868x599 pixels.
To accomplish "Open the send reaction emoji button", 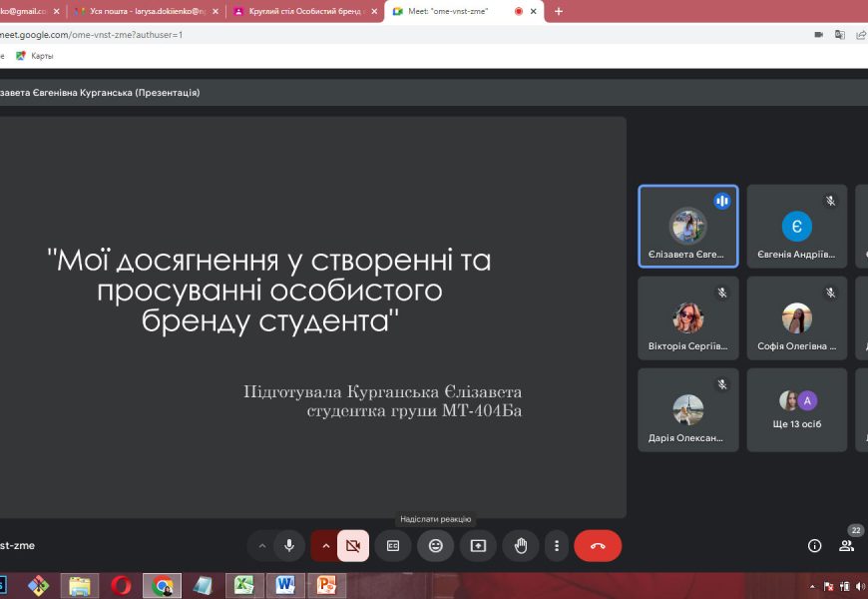I will [435, 546].
